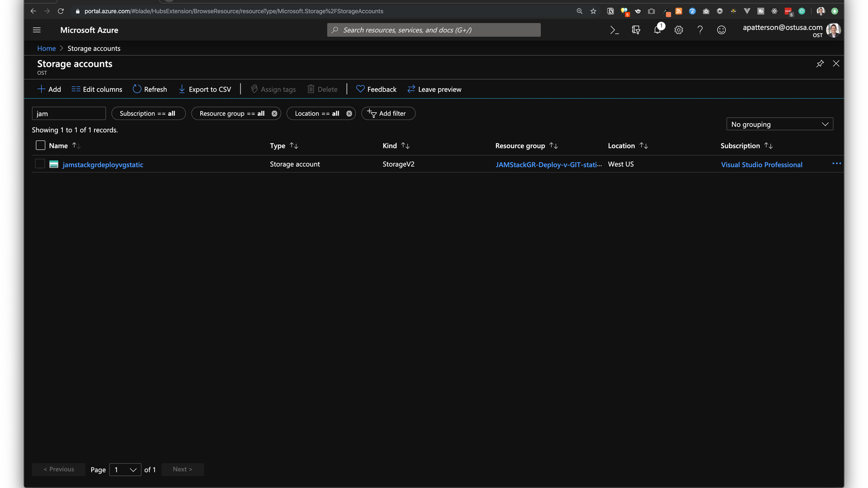Viewport: 868px width, 488px height.
Task: Open Azure Cloud Shell icon
Action: (614, 30)
